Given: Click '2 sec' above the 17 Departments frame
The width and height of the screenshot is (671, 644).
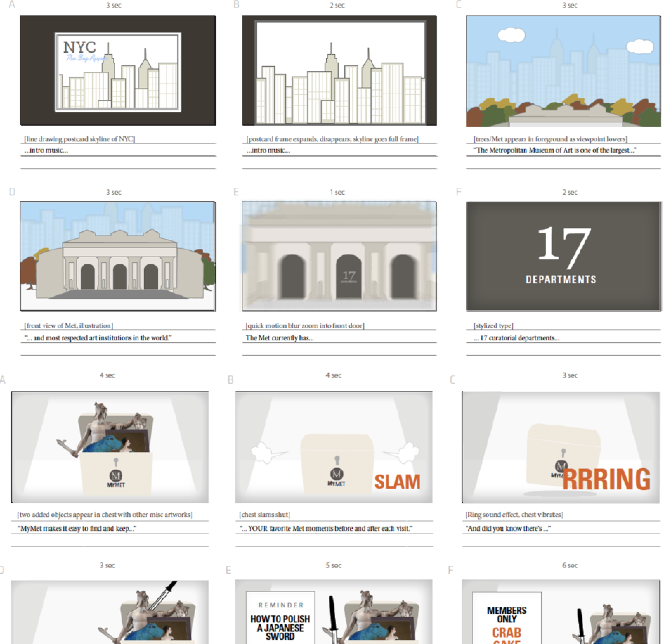Looking at the screenshot, I should click(569, 192).
